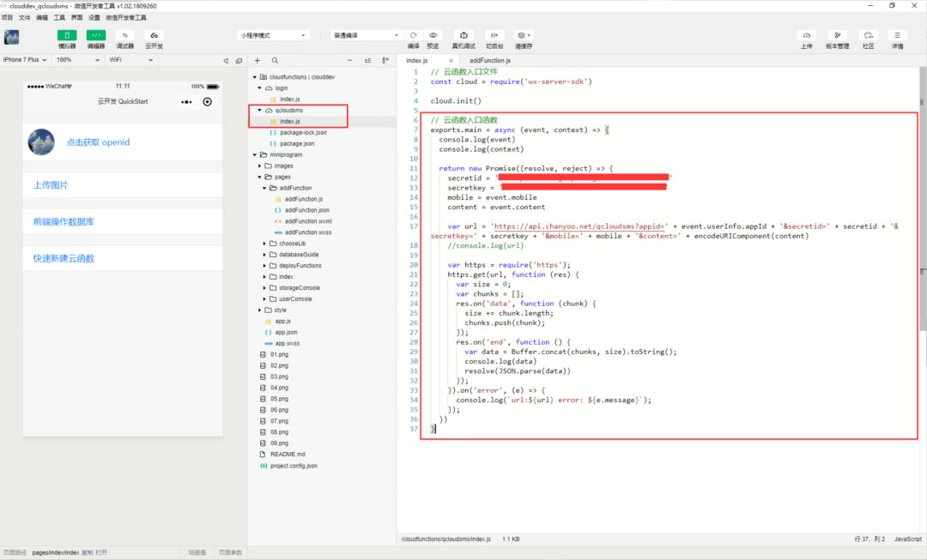Open the 云开发 cloud development console
This screenshot has width=927, height=560.
click(154, 35)
